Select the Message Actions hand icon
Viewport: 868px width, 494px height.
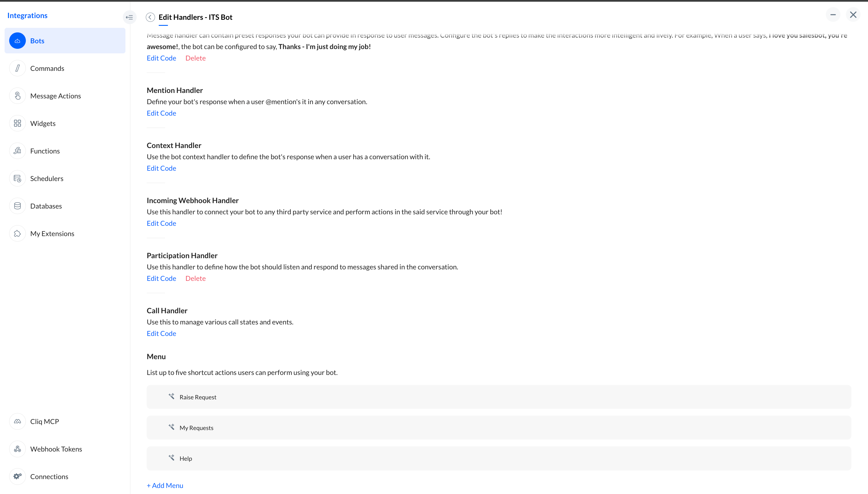tap(17, 96)
